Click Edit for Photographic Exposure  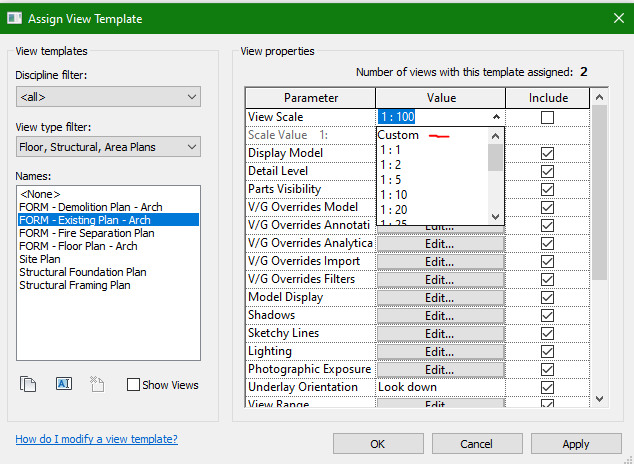click(x=440, y=369)
